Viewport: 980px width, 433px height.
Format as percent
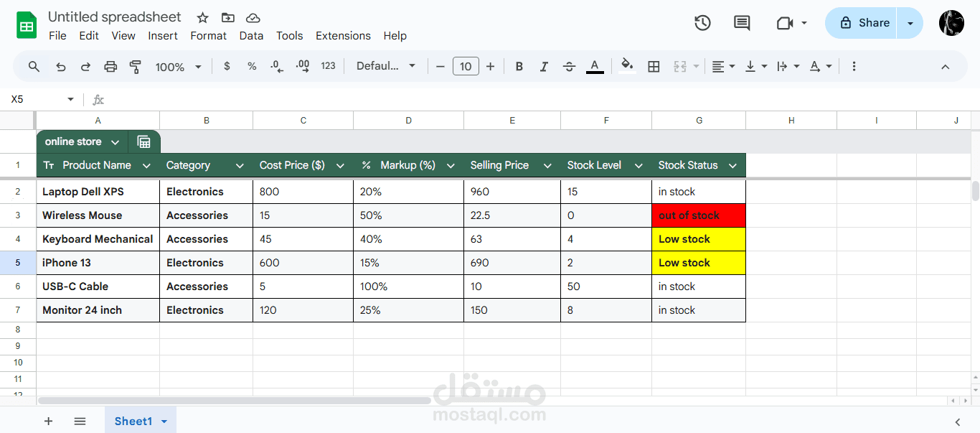252,66
